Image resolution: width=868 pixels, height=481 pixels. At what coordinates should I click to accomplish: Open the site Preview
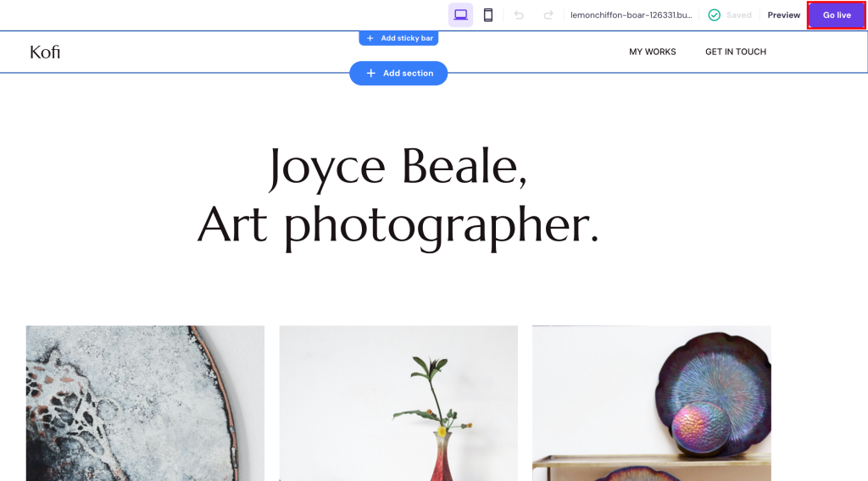pos(784,15)
